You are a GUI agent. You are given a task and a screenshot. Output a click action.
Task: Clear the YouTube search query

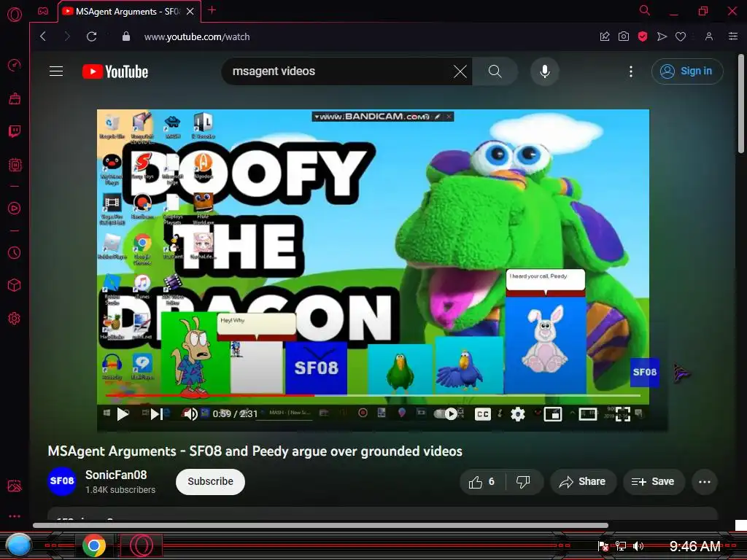point(460,71)
